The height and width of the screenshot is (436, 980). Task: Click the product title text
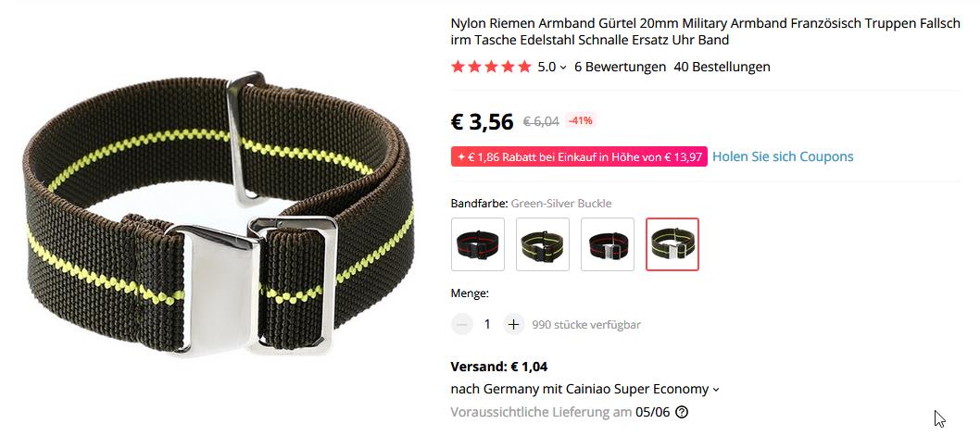point(705,31)
